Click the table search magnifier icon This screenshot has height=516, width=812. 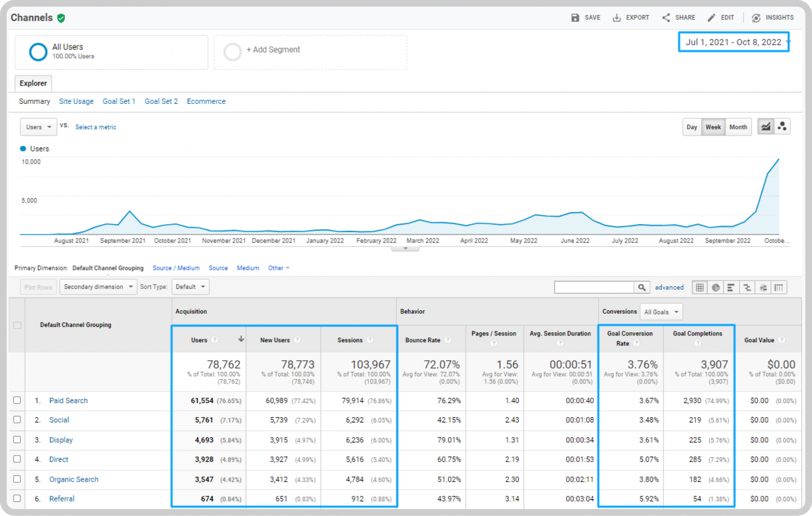coord(642,287)
